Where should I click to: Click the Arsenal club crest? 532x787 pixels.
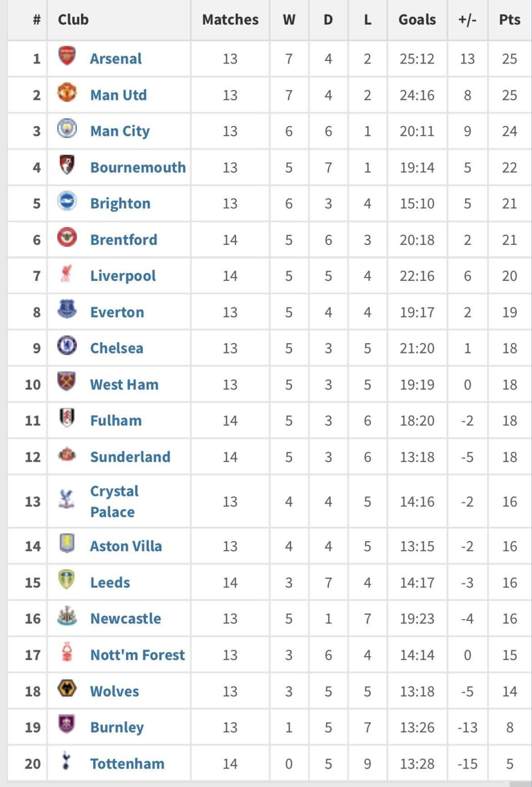pos(68,58)
